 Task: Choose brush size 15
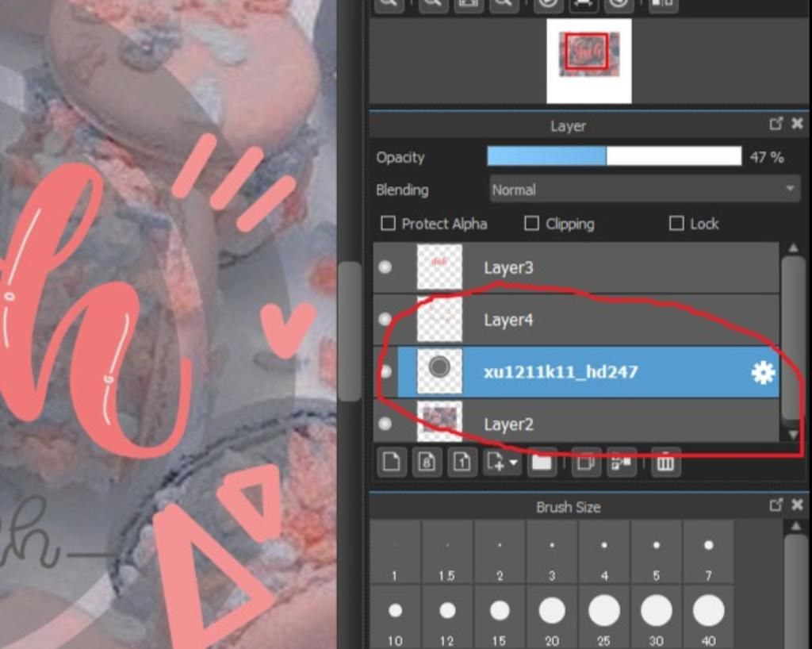click(500, 617)
